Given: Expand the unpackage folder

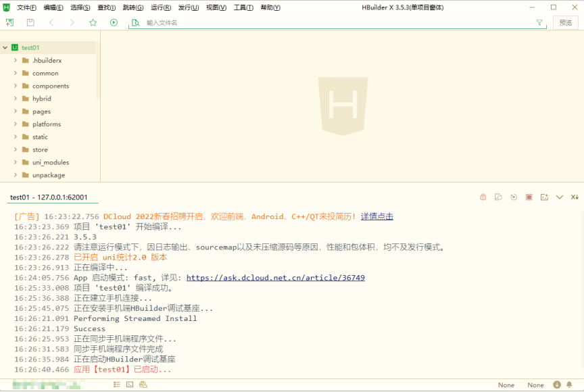Looking at the screenshot, I should tap(16, 174).
